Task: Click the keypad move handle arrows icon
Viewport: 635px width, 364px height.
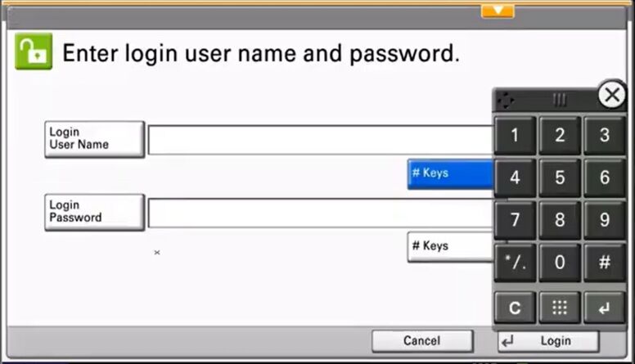Action: pos(505,100)
